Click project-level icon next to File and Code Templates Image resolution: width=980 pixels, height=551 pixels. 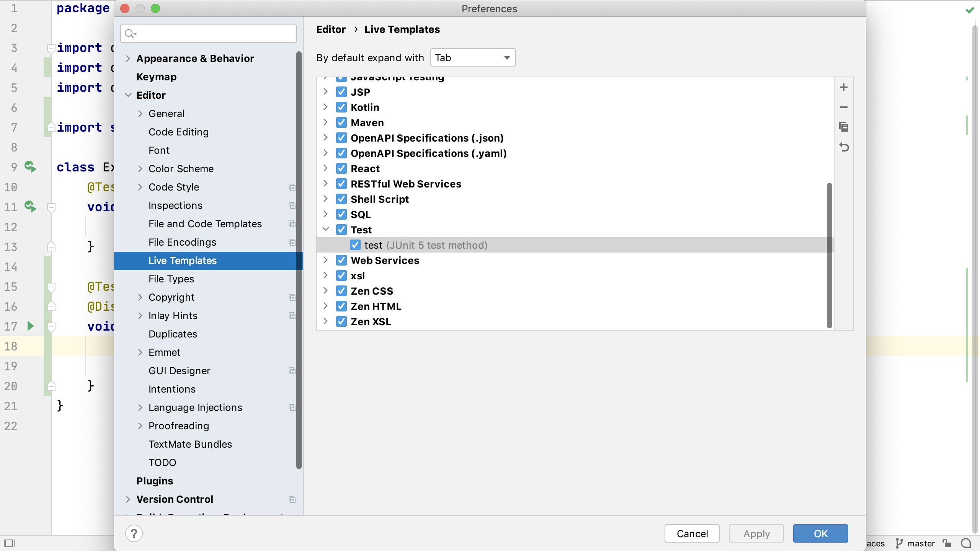292,224
